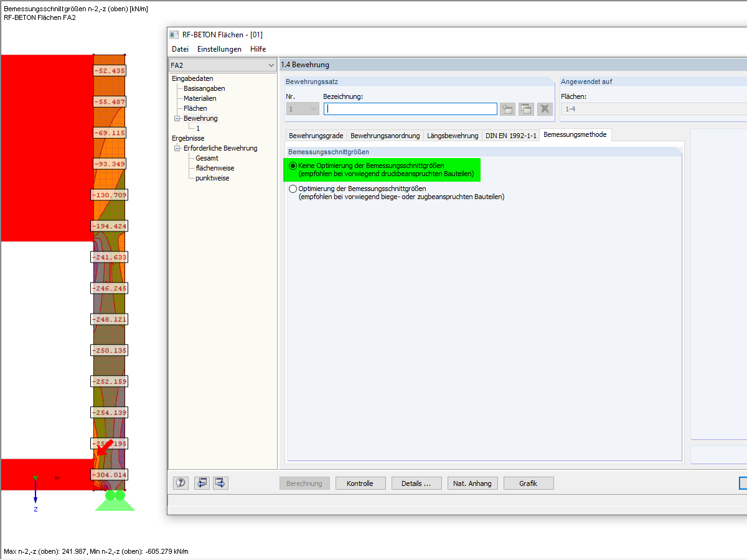
Task: Copy current Bewehrungssatz icon
Action: coord(526,109)
